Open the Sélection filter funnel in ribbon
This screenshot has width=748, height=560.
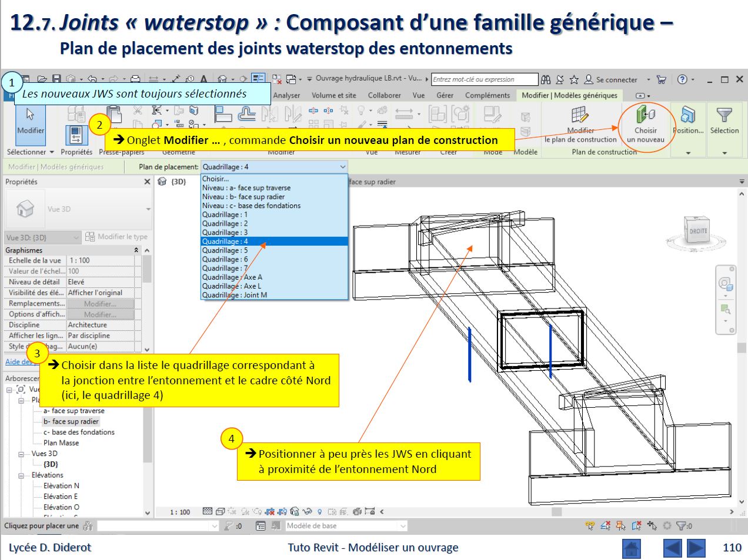click(x=724, y=116)
